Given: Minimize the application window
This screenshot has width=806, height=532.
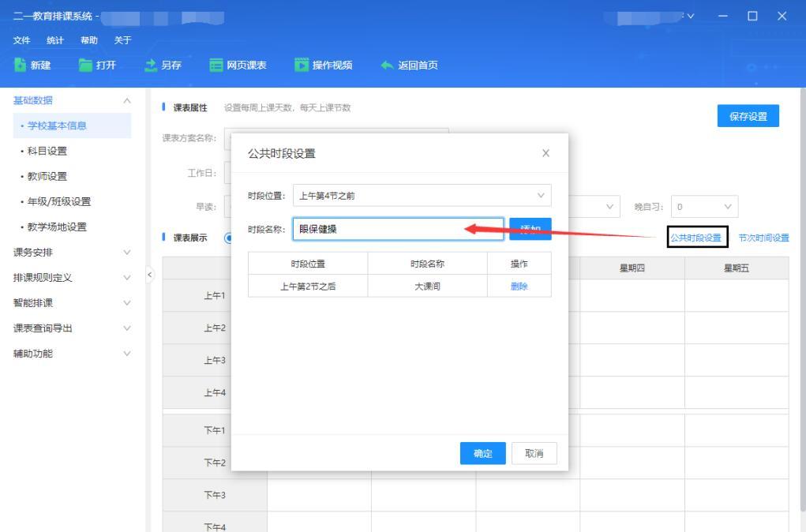Looking at the screenshot, I should pyautogui.click(x=723, y=17).
